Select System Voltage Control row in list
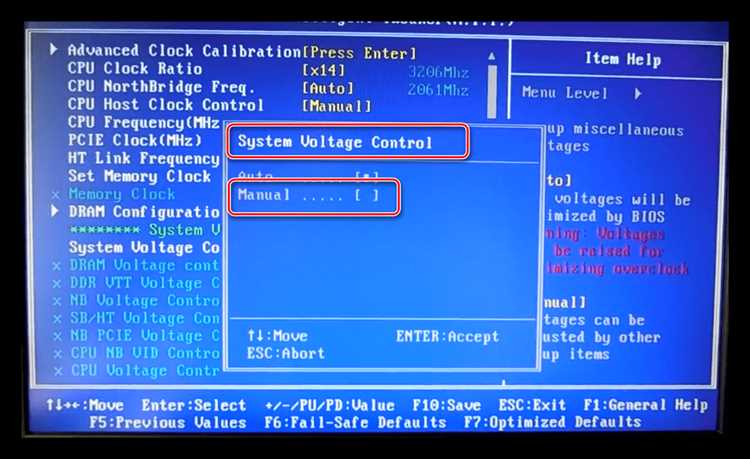This screenshot has width=750, height=459. pos(144,248)
